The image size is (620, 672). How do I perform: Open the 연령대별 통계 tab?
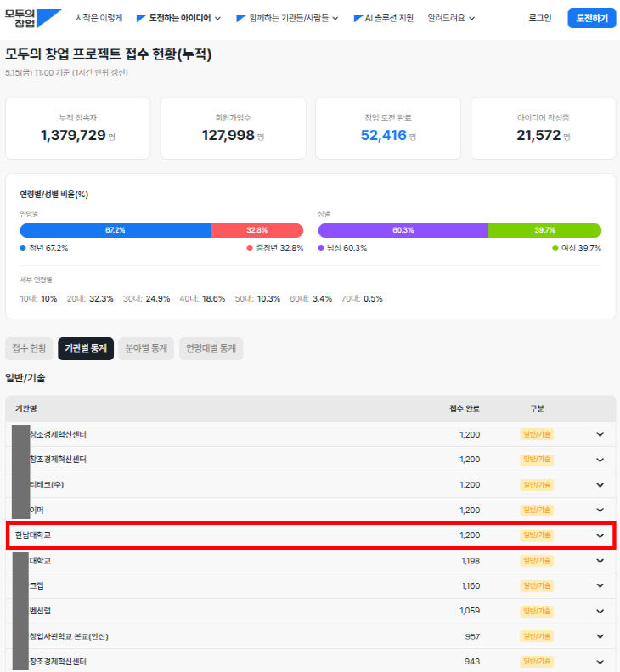tap(211, 348)
